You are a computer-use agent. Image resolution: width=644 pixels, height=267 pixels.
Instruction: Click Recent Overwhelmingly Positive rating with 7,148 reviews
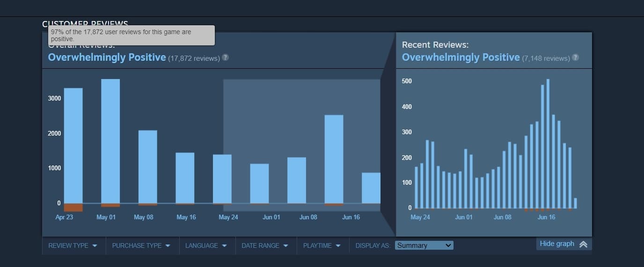coord(486,58)
